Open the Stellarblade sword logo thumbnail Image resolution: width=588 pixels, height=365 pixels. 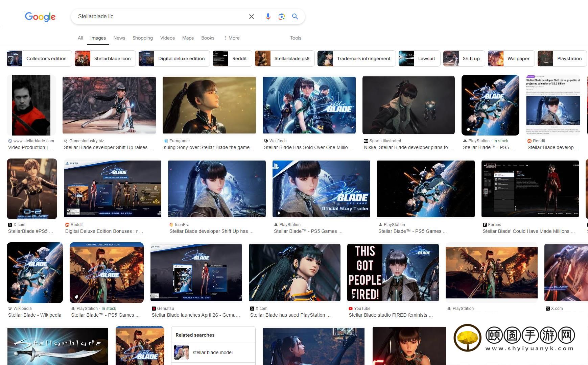[57, 346]
